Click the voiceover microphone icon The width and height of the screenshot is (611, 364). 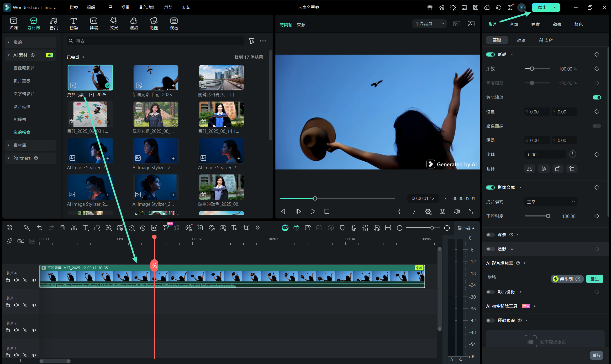pos(353,228)
